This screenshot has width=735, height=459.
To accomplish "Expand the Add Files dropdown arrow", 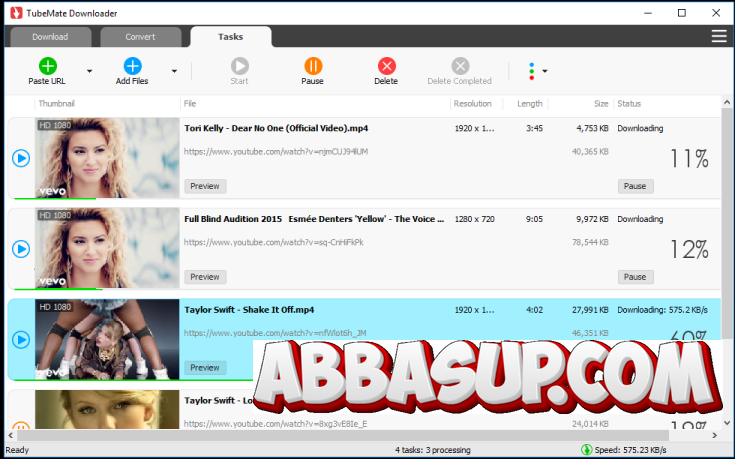I will click(x=174, y=71).
